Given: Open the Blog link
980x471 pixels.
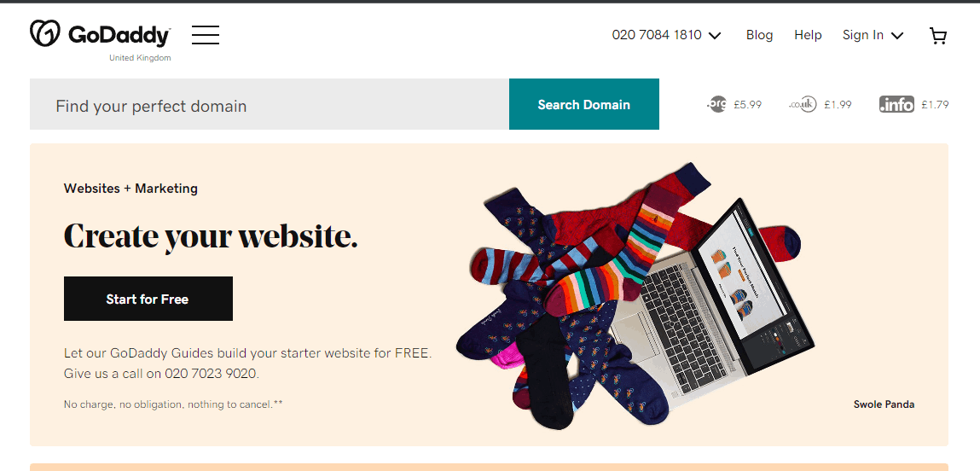Looking at the screenshot, I should [x=759, y=35].
